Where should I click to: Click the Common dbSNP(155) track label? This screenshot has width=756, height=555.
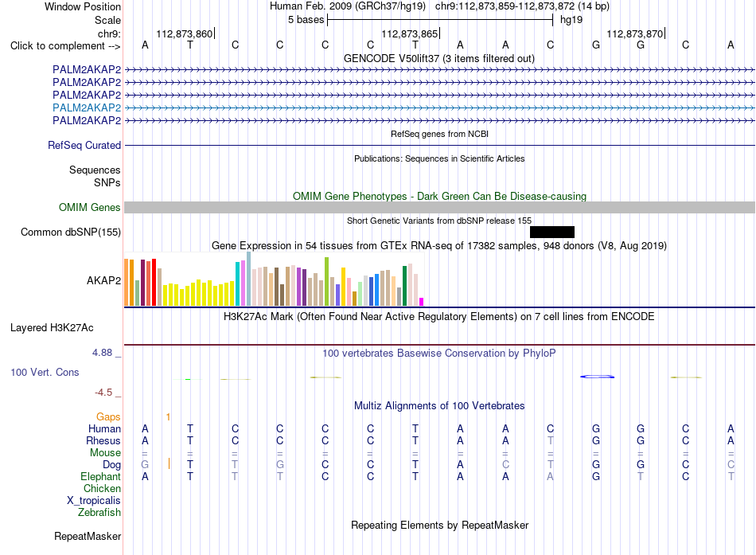coord(70,233)
